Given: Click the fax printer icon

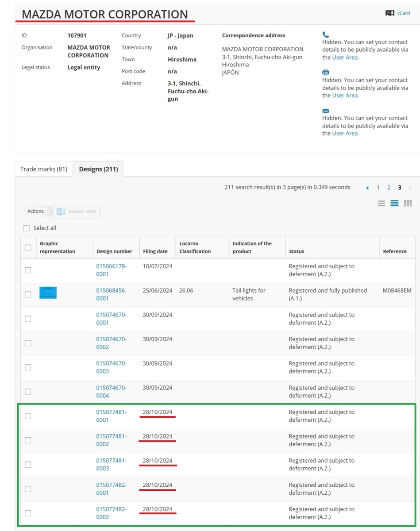Looking at the screenshot, I should click(x=326, y=73).
